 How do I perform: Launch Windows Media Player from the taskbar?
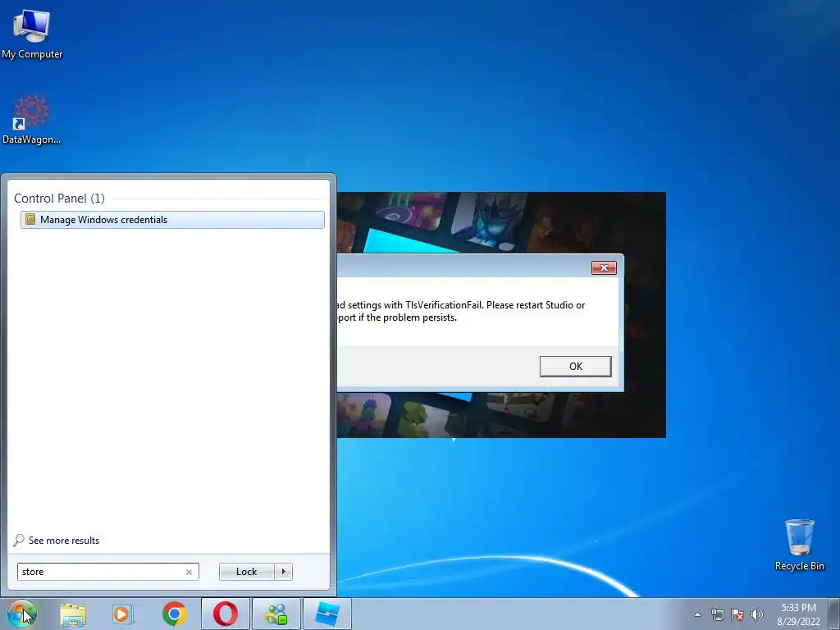tap(123, 614)
